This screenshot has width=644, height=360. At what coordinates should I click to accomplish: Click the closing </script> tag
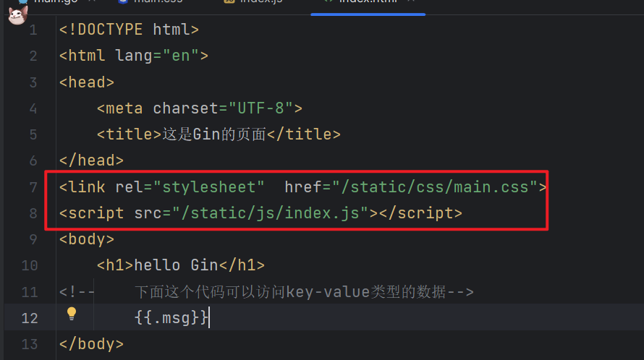click(x=420, y=213)
